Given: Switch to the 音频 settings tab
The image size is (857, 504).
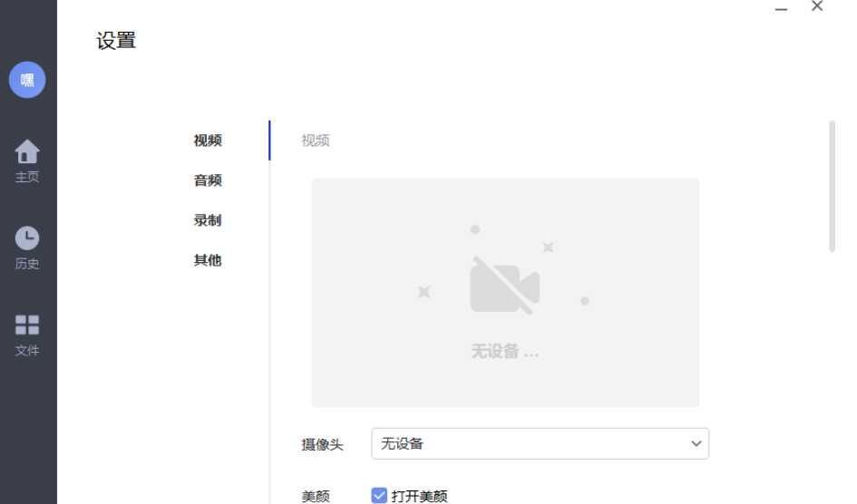Looking at the screenshot, I should (208, 180).
